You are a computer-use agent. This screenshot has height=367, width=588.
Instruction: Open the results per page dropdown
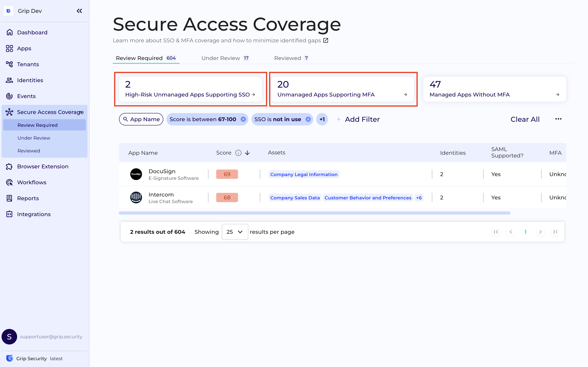coord(234,232)
